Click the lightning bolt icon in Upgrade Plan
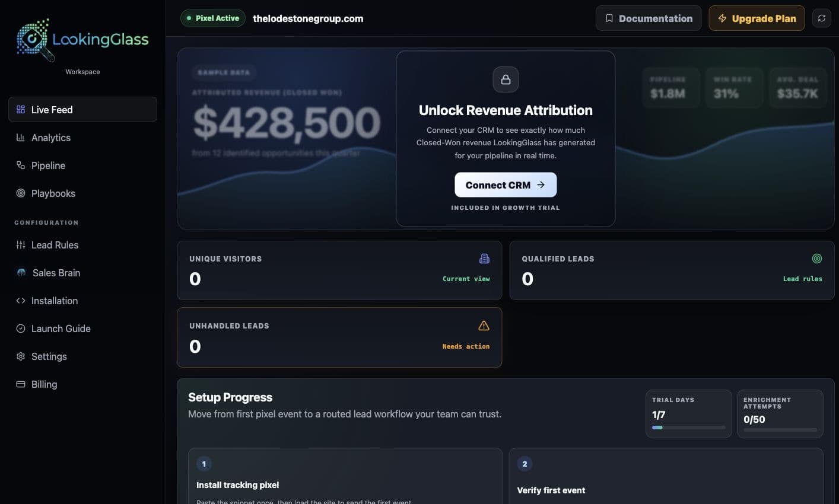This screenshot has height=504, width=839. click(x=722, y=18)
